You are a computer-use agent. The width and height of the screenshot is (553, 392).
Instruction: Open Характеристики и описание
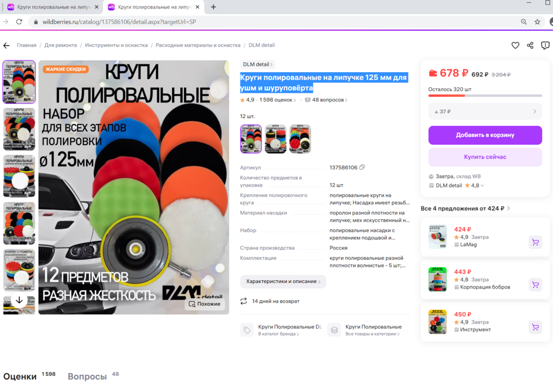[x=283, y=281]
